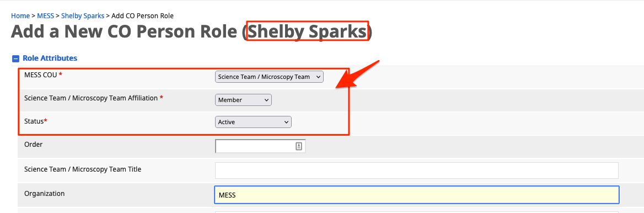Viewport: 644px width, 213px height.
Task: Click the MESS COU field label
Action: [x=44, y=75]
